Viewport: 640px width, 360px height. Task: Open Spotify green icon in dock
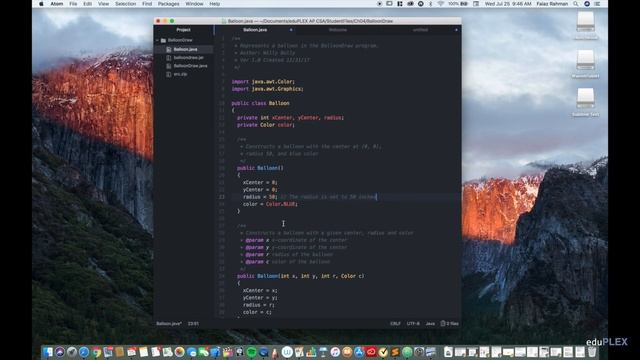click(251, 352)
